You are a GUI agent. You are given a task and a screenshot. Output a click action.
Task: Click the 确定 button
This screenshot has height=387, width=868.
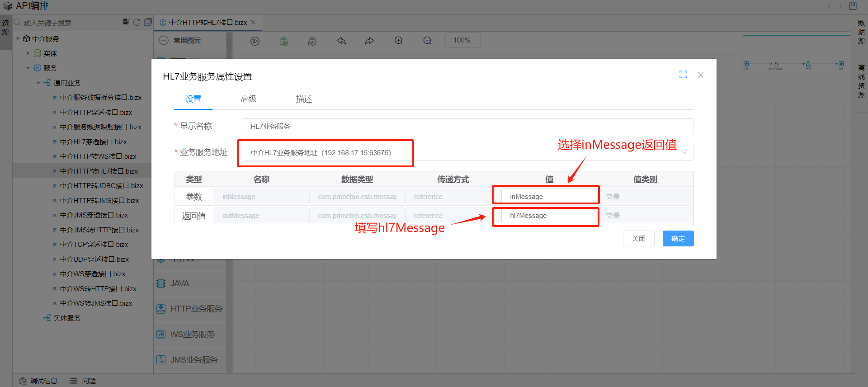678,239
